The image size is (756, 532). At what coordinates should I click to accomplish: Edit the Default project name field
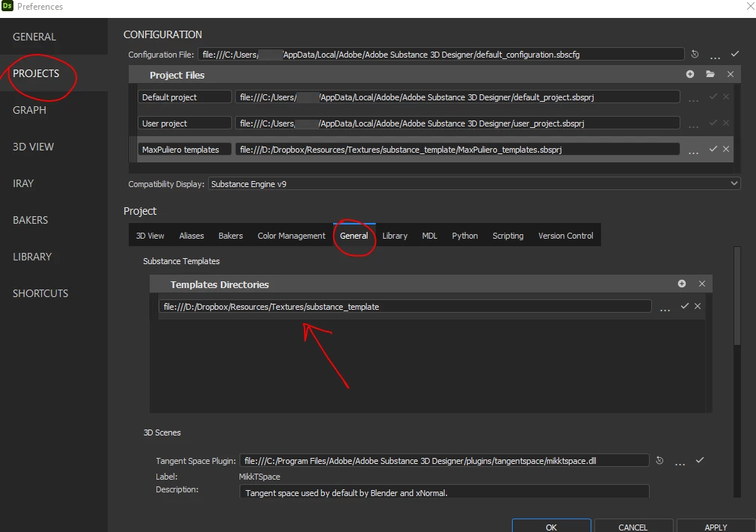[x=184, y=97]
